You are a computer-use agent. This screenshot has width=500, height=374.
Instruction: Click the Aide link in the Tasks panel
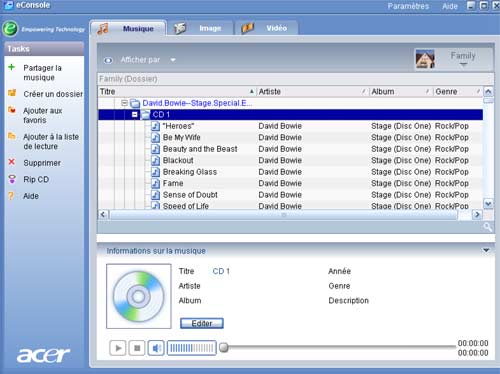click(x=31, y=196)
